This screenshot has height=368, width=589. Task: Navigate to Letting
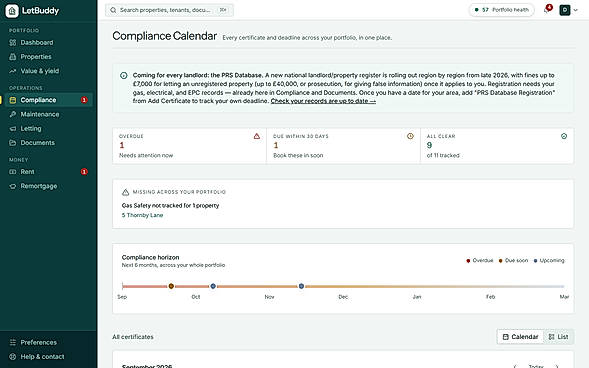(x=48, y=128)
